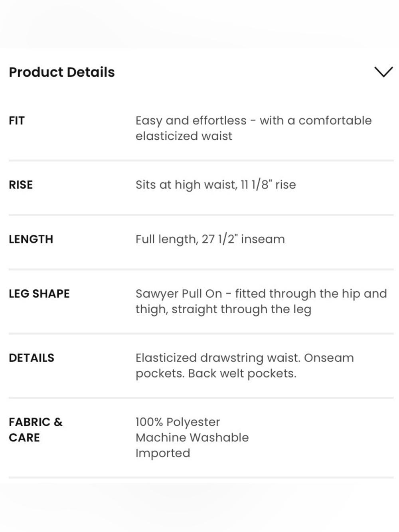Click the Sawyer Pull On description
The image size is (399, 532).
click(261, 301)
